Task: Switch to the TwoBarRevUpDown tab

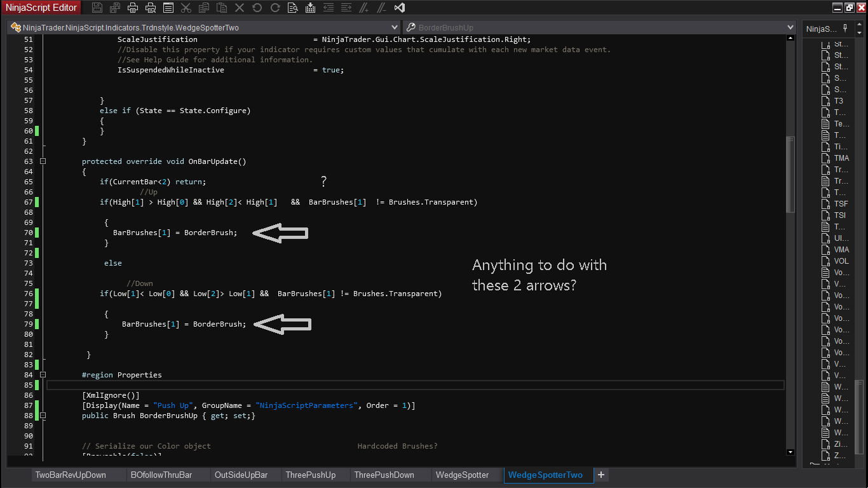Action: coord(71,475)
